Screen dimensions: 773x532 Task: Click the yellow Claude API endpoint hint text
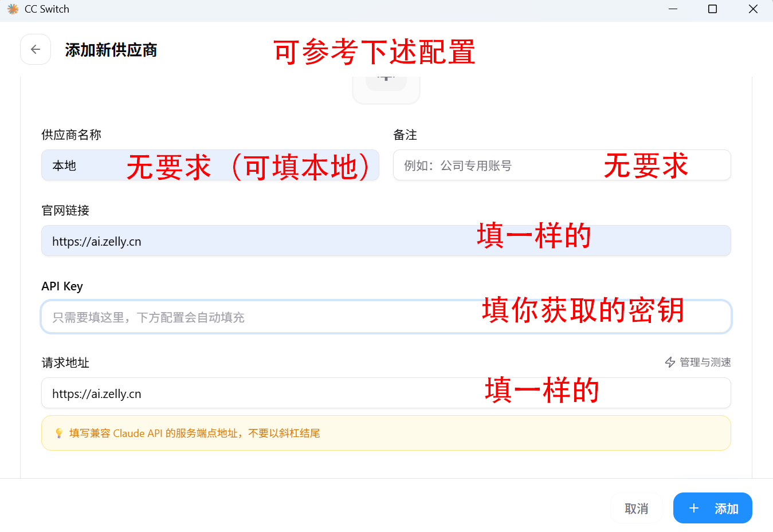[x=194, y=434]
